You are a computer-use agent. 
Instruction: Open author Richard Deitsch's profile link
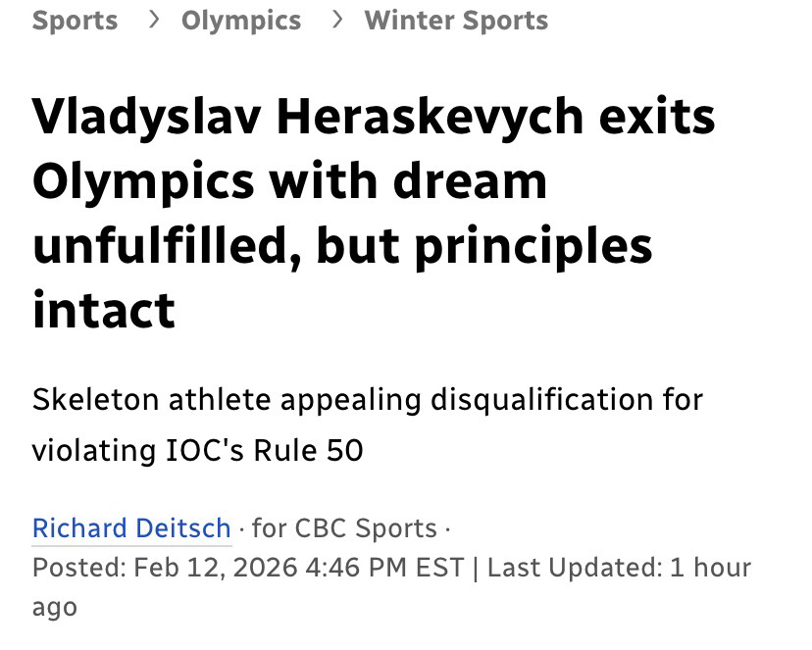point(131,527)
